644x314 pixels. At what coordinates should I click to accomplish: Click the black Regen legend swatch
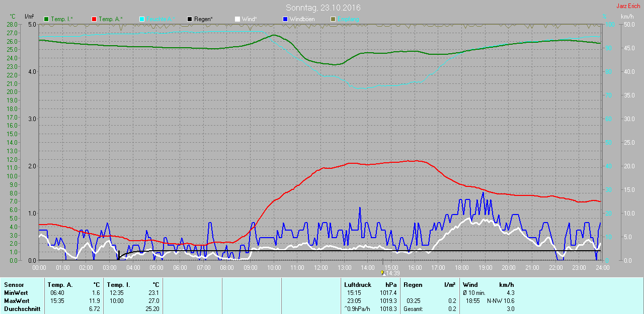(190, 19)
